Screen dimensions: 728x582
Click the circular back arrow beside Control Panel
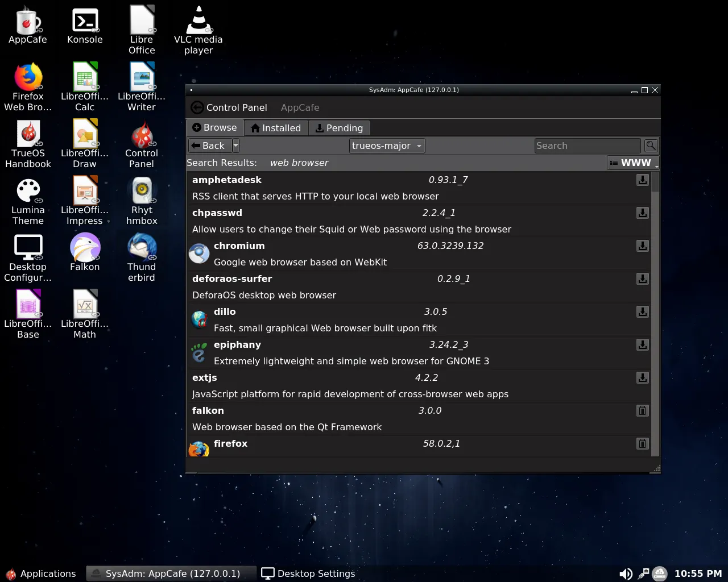pyautogui.click(x=197, y=107)
